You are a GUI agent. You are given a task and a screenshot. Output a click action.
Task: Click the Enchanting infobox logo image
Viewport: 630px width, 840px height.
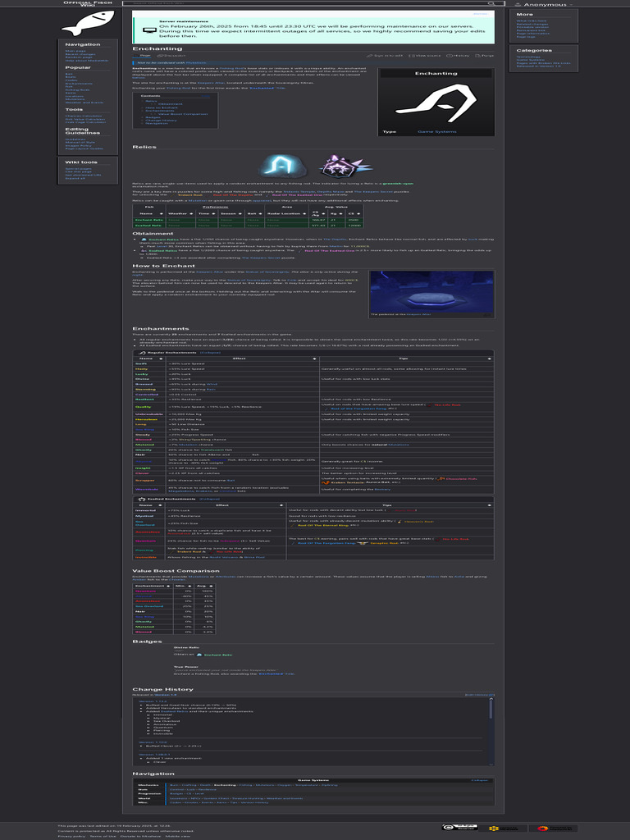click(436, 101)
